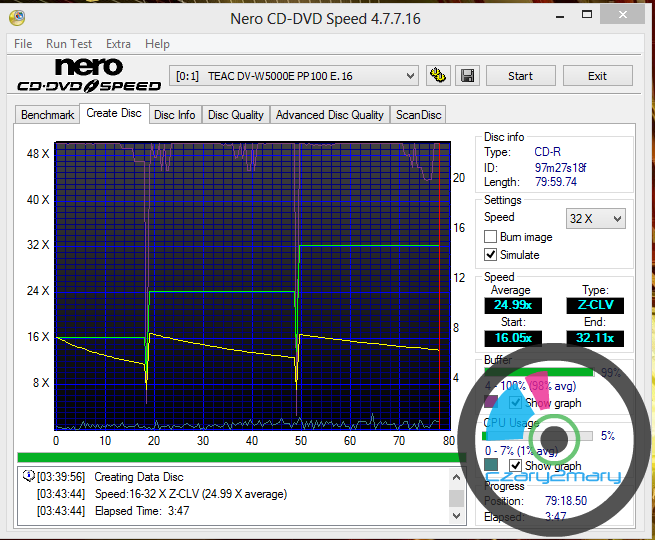The width and height of the screenshot is (655, 540).
Task: Click the floppy disk save icon
Action: [466, 76]
